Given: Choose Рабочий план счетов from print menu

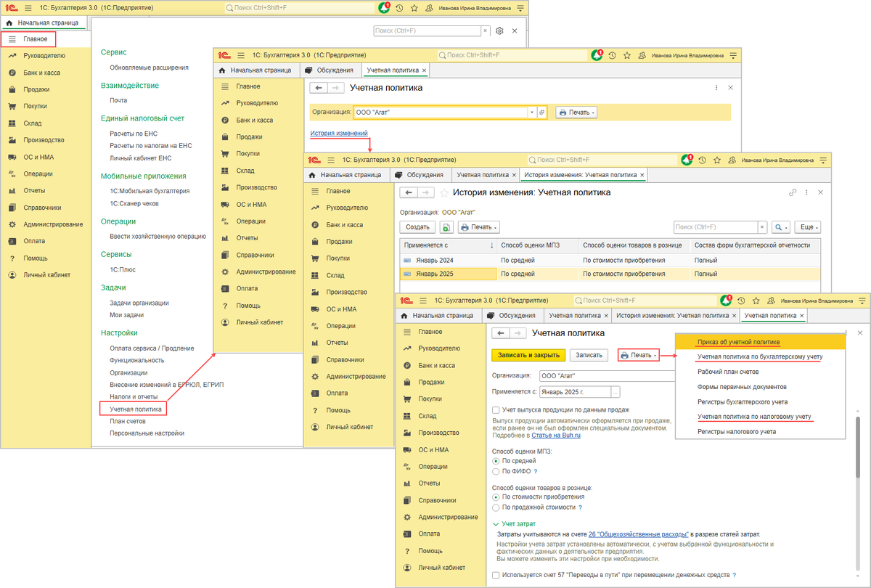Looking at the screenshot, I should 761,372.
